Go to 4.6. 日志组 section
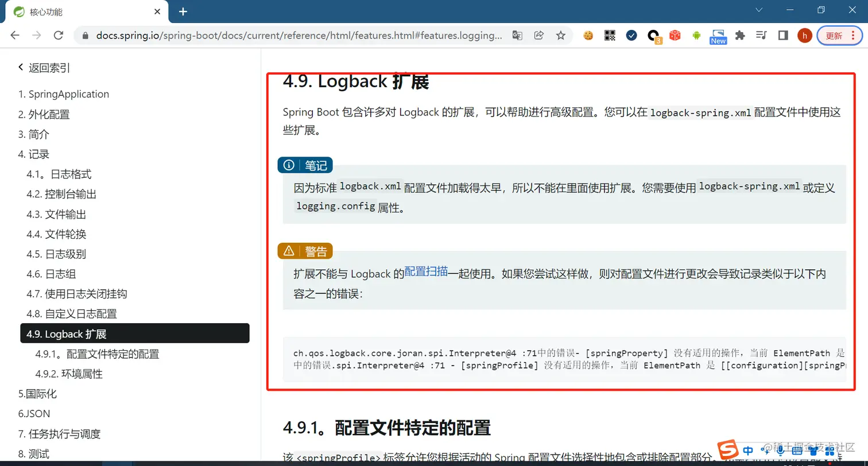The height and width of the screenshot is (466, 868). coord(51,274)
